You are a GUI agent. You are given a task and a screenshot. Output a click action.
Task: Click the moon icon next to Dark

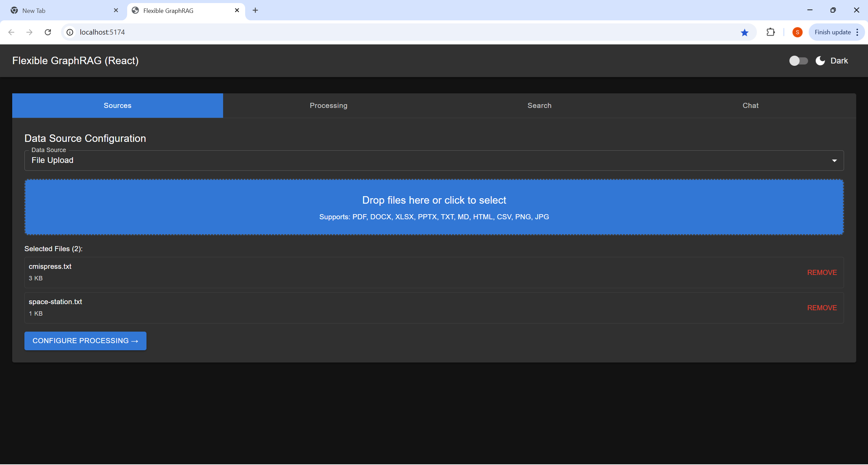820,61
